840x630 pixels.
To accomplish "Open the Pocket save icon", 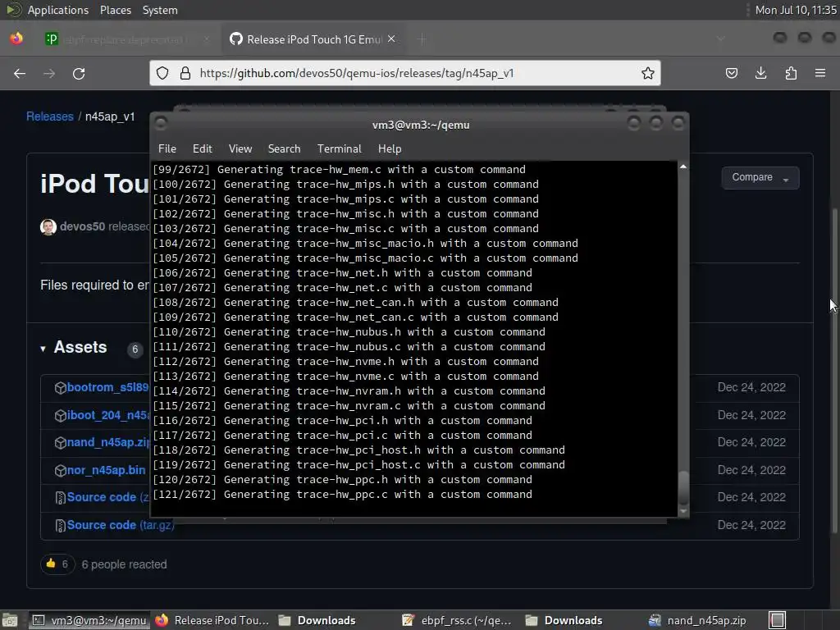I will click(x=731, y=73).
